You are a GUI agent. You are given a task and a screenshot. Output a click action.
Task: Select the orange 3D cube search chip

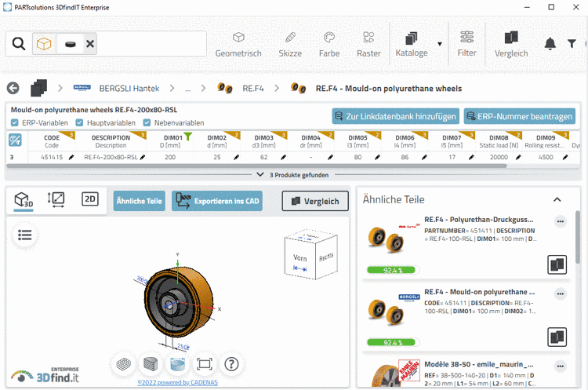coord(44,44)
